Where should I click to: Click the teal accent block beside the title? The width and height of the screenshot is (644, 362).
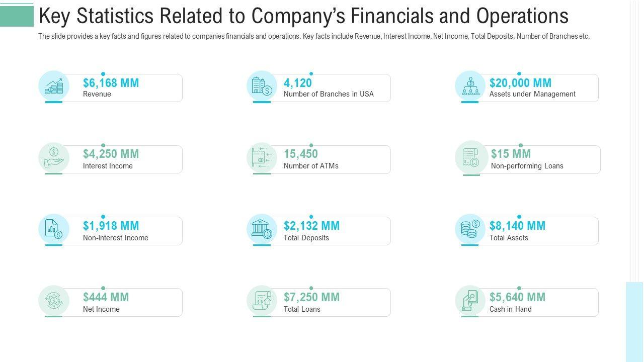(17, 16)
